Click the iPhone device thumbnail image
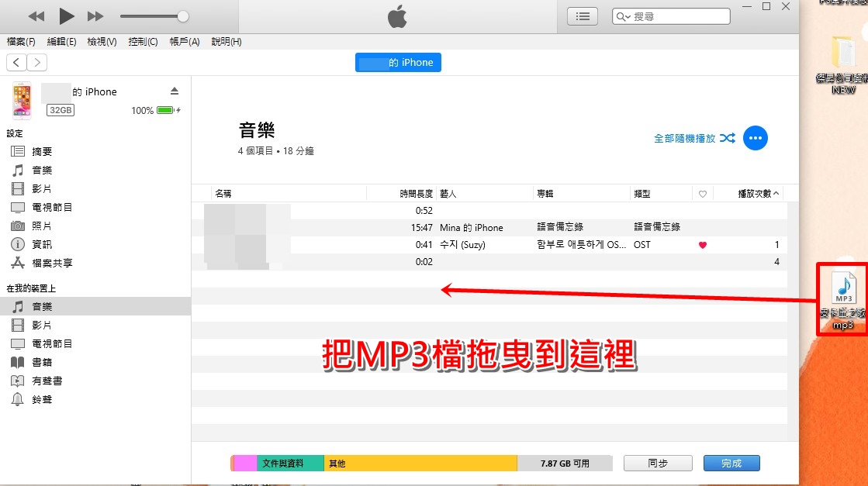Image resolution: width=868 pixels, height=486 pixels. pos(22,101)
